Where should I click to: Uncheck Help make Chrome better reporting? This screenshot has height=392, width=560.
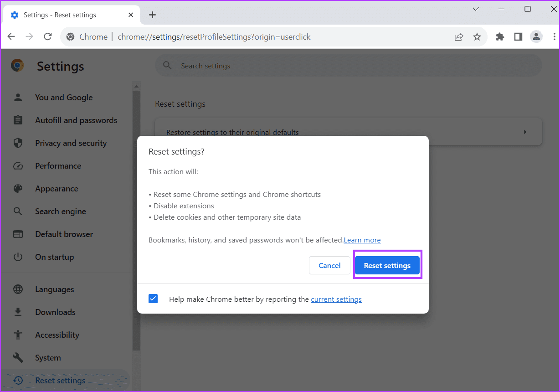(153, 299)
